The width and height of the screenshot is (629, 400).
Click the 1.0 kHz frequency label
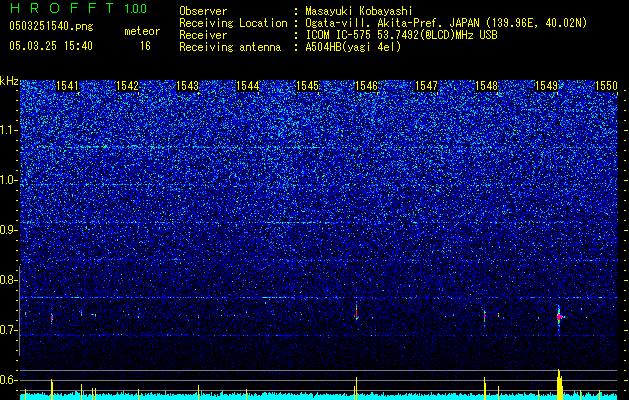9,180
